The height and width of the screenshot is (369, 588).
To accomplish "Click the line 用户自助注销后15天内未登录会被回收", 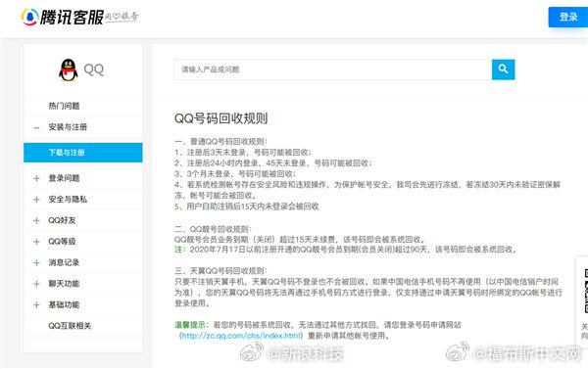I will pos(247,207).
